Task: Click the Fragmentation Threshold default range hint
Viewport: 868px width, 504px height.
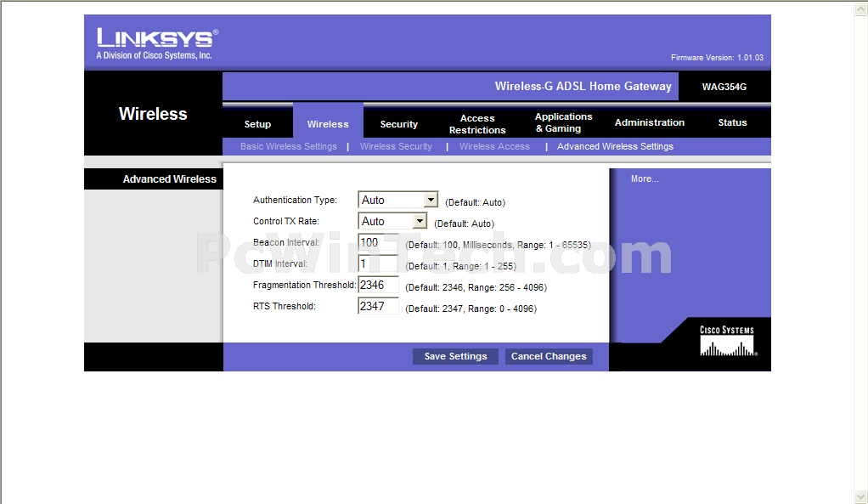Action: 476,287
